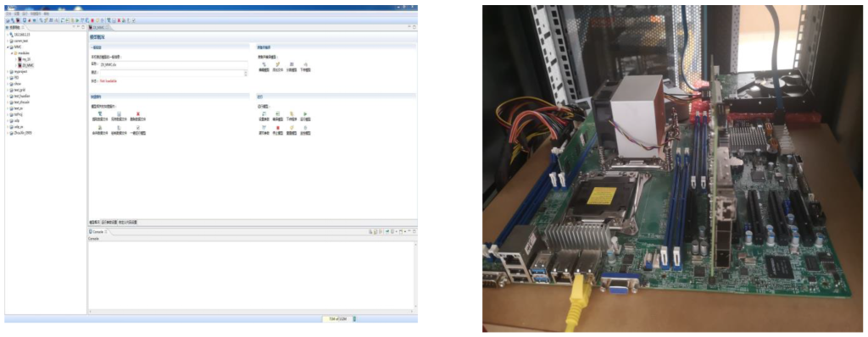Expand the test_huadian project
Screen dimensions: 868x337
8,96
